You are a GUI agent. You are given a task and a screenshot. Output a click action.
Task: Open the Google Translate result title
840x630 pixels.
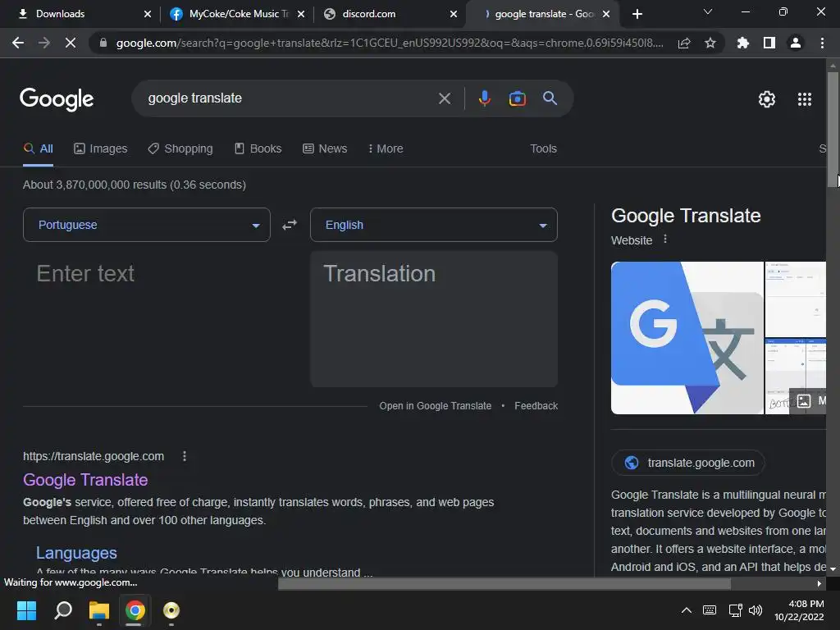tap(85, 480)
